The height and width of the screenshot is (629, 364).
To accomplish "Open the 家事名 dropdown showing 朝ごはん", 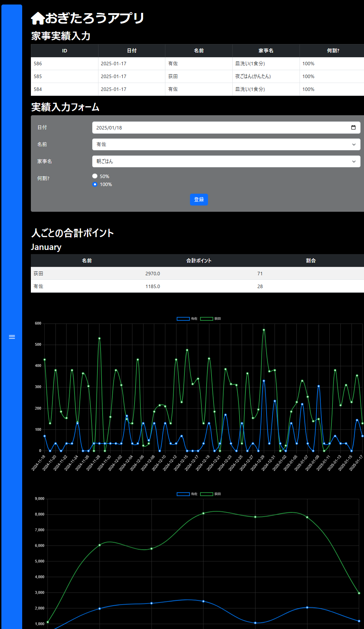I will pyautogui.click(x=226, y=161).
